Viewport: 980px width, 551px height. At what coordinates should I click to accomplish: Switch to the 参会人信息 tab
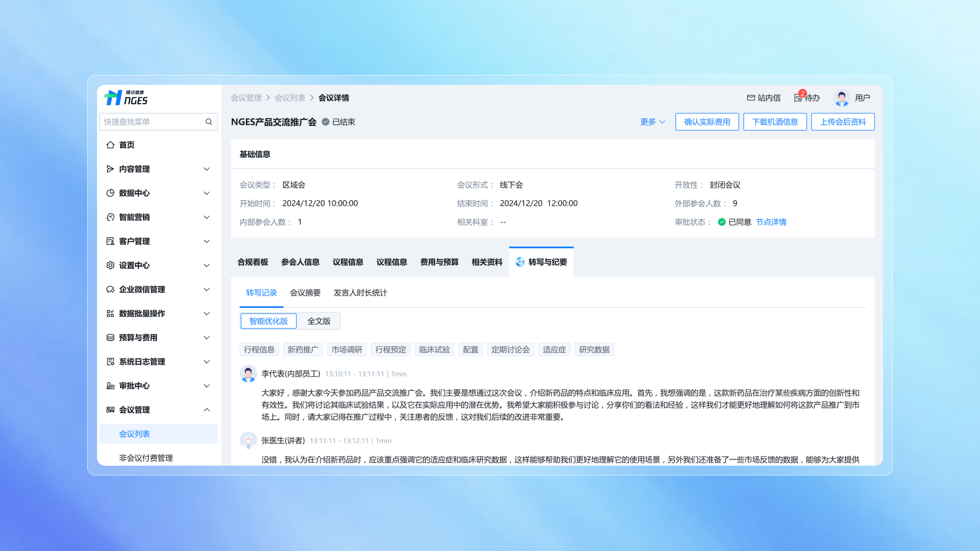click(x=300, y=262)
